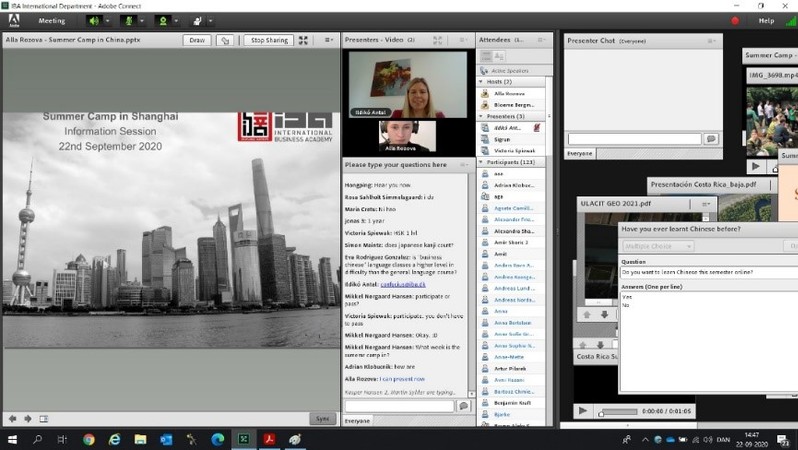This screenshot has height=450, width=798.
Task: Select presenter Victoria Spiewak in Attendees
Action: [x=510, y=151]
